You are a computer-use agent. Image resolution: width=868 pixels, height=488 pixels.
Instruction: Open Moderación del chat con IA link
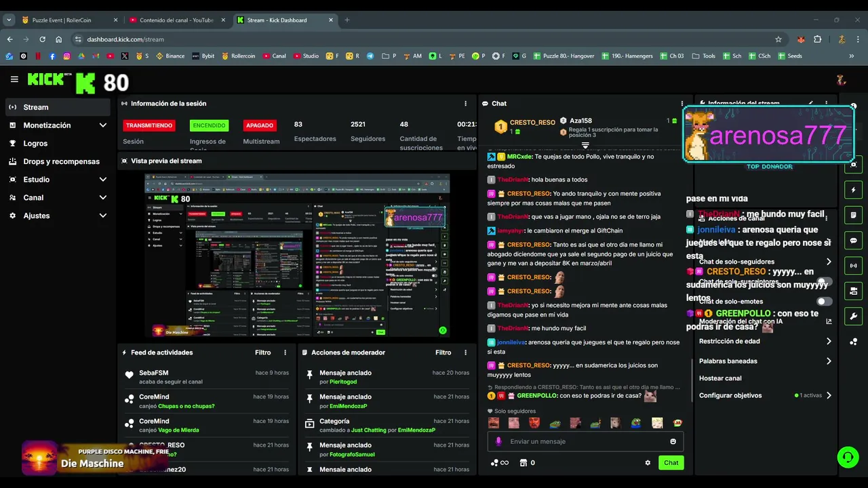pyautogui.click(x=765, y=321)
